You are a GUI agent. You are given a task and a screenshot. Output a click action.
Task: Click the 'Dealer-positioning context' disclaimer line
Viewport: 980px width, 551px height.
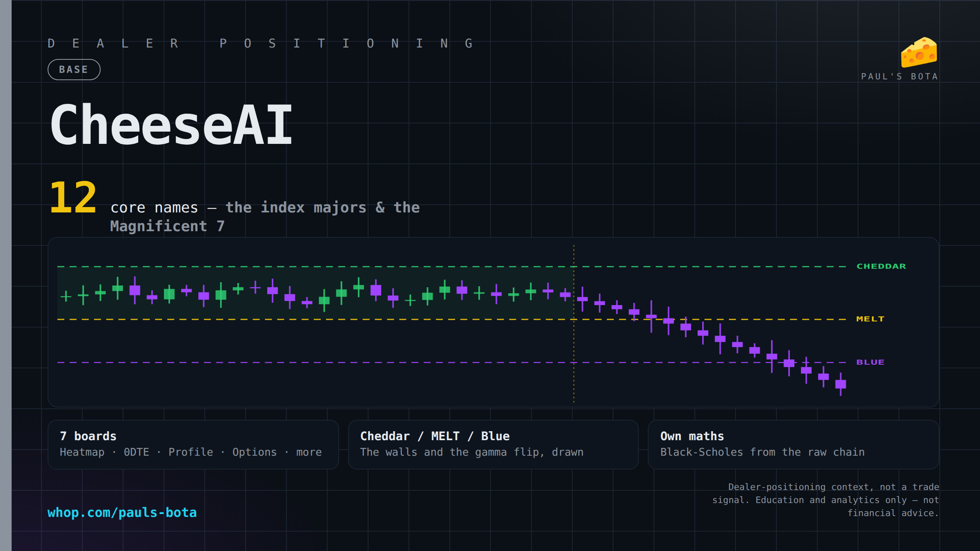coord(833,487)
